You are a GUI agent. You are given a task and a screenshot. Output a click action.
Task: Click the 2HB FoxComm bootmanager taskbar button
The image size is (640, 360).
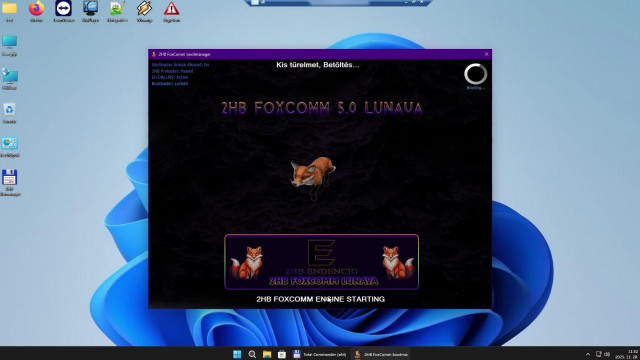pyautogui.click(x=381, y=354)
